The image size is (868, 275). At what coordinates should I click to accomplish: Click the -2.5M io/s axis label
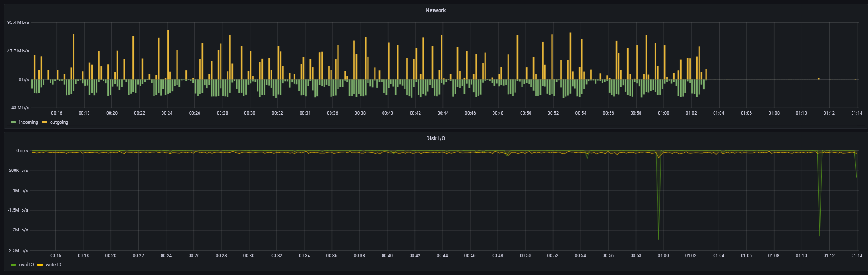point(18,251)
